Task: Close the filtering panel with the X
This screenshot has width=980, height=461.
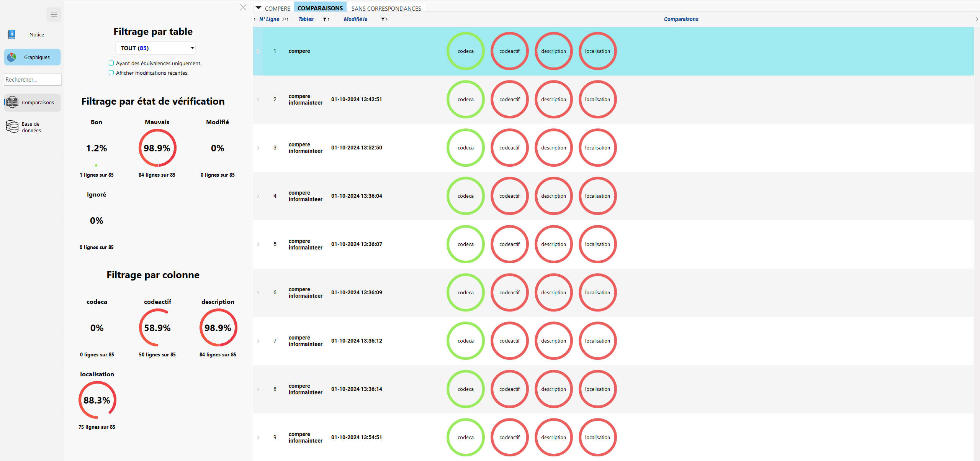Action: (243, 7)
